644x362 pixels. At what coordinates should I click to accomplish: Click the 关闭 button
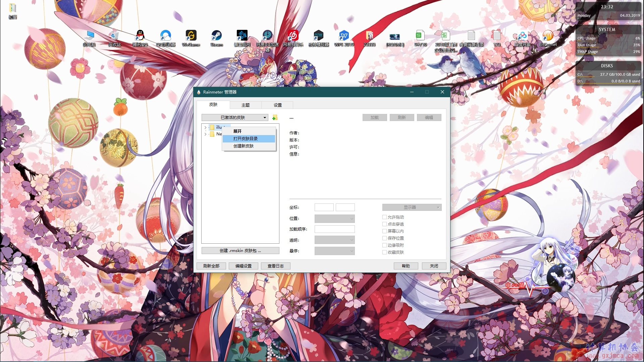click(x=434, y=266)
